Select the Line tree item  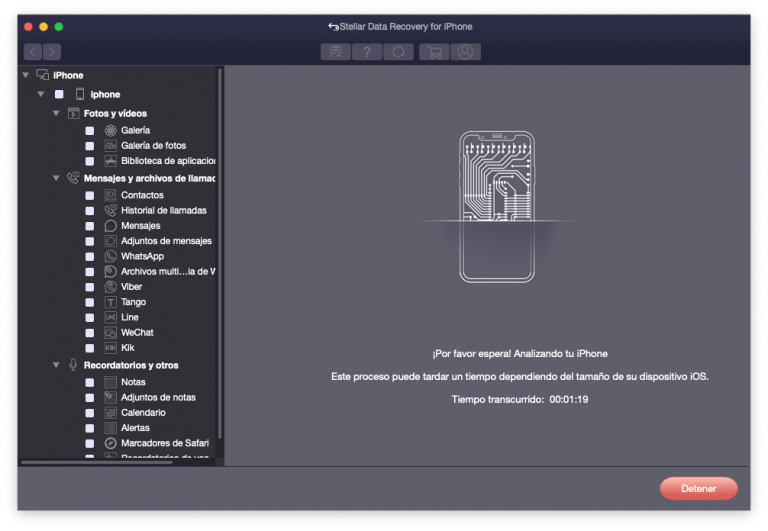coord(130,317)
